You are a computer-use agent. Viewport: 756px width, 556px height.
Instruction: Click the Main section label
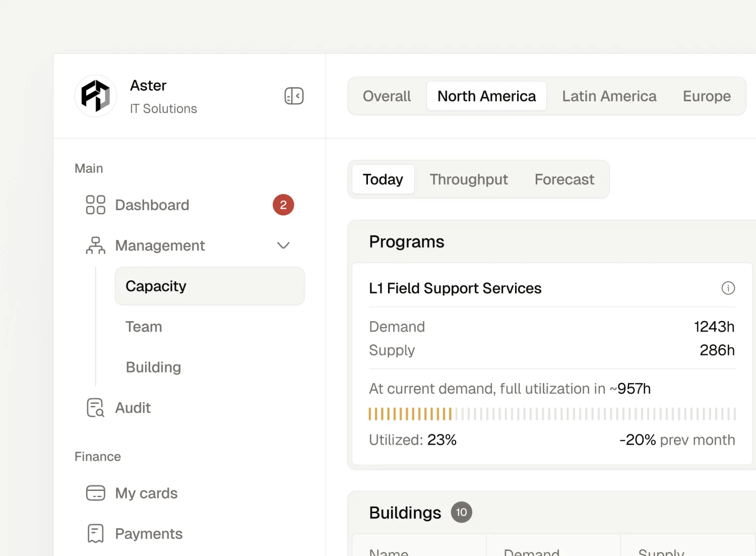[89, 168]
